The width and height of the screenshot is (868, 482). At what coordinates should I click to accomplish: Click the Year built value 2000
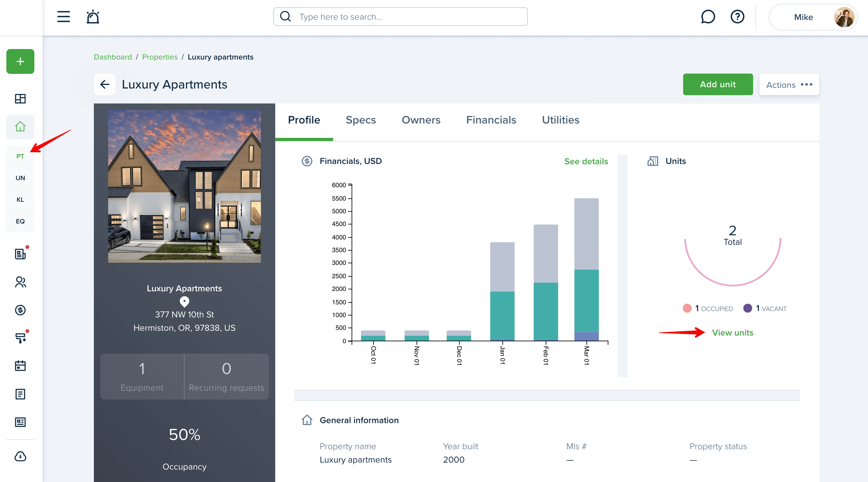pos(453,460)
